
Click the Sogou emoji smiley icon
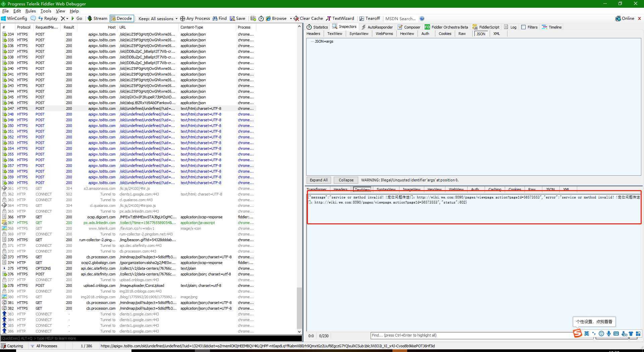point(601,334)
